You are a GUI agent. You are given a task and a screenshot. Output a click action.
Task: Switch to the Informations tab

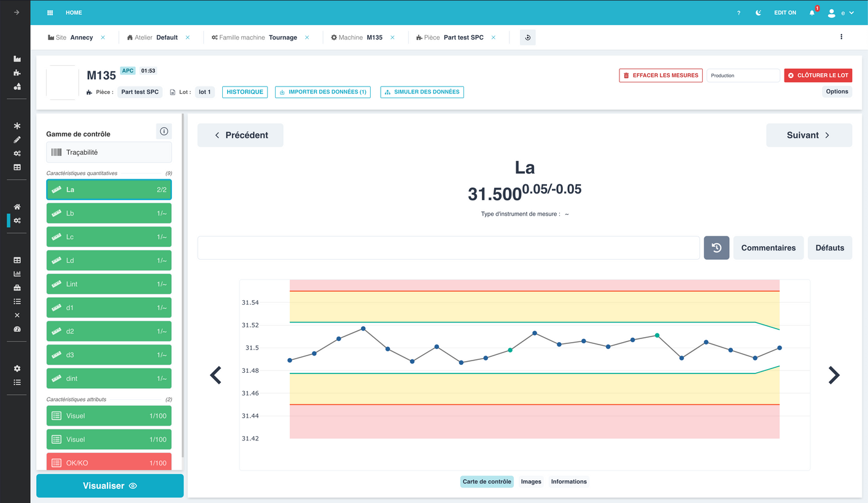(x=569, y=482)
